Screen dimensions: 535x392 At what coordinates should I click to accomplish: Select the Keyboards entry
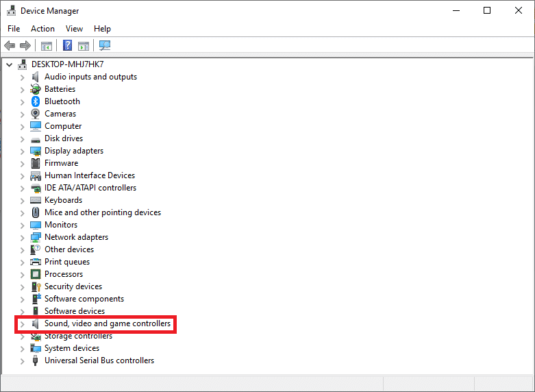[64, 200]
